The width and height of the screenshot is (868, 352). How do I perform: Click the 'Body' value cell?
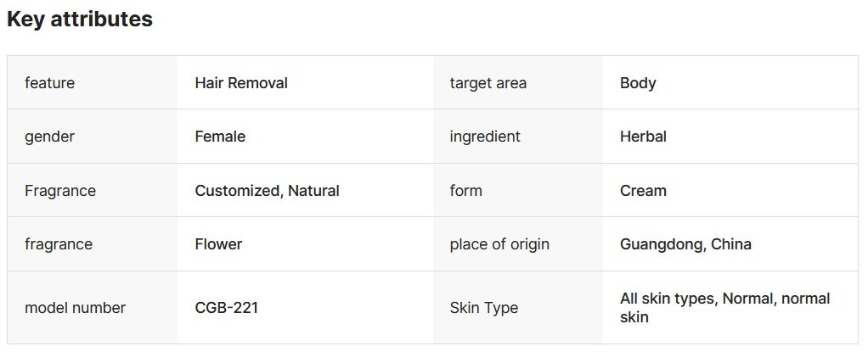pos(638,83)
